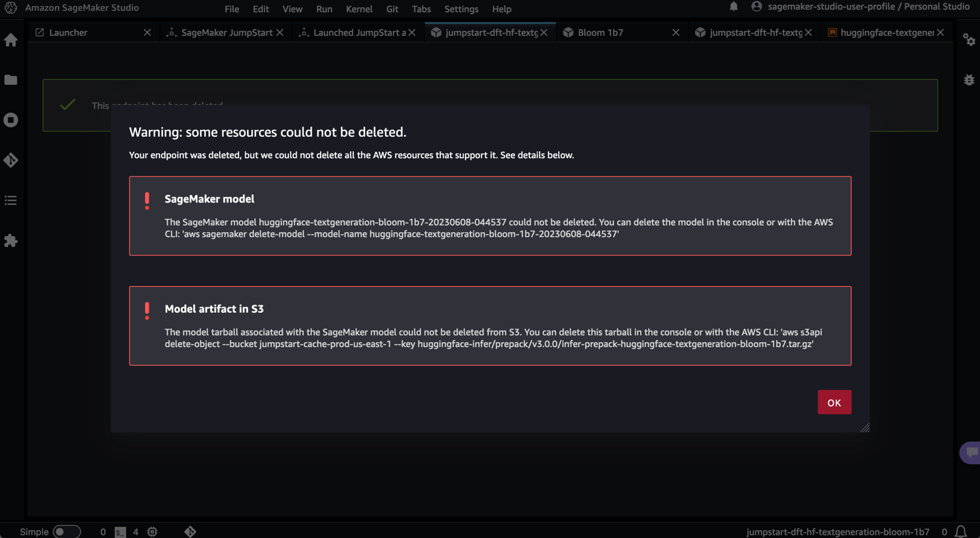Click the 'SageMaker model' heading
This screenshot has width=980, height=538.
(x=210, y=198)
